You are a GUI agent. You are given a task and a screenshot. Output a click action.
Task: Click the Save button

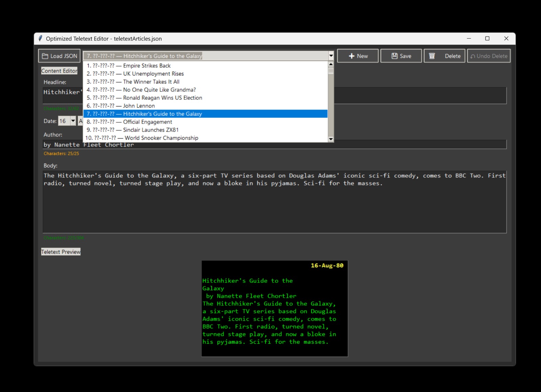[401, 56]
